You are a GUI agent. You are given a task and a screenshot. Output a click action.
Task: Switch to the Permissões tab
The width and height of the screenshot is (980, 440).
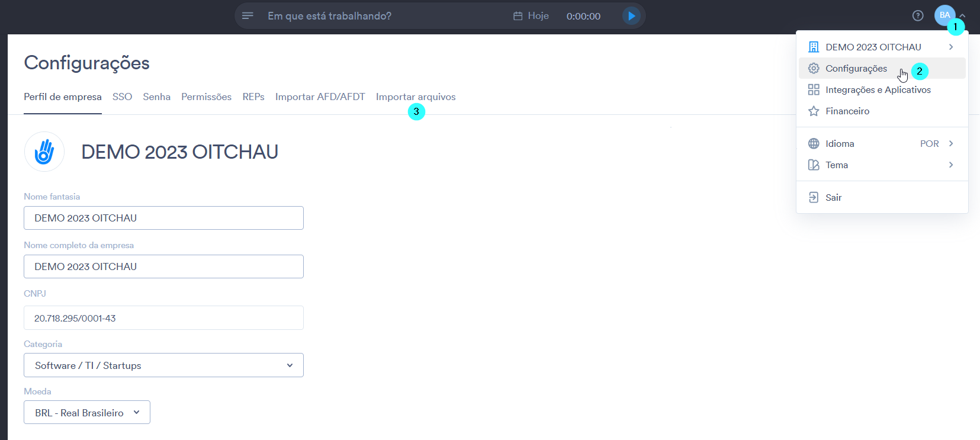(x=206, y=97)
